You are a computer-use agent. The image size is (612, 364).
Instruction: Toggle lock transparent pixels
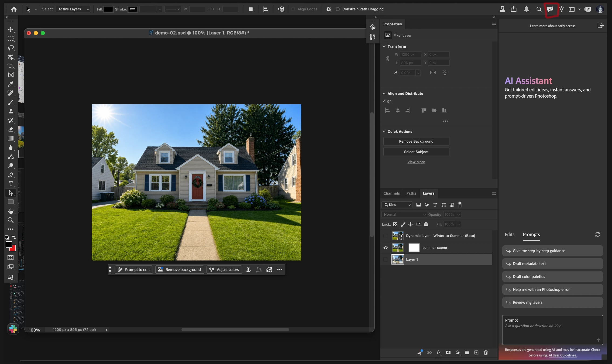coord(395,224)
